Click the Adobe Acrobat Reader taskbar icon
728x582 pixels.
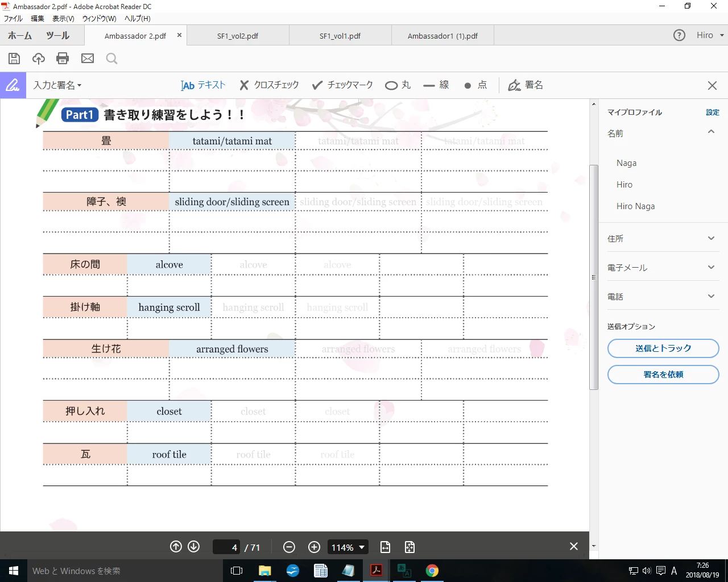[x=376, y=571]
